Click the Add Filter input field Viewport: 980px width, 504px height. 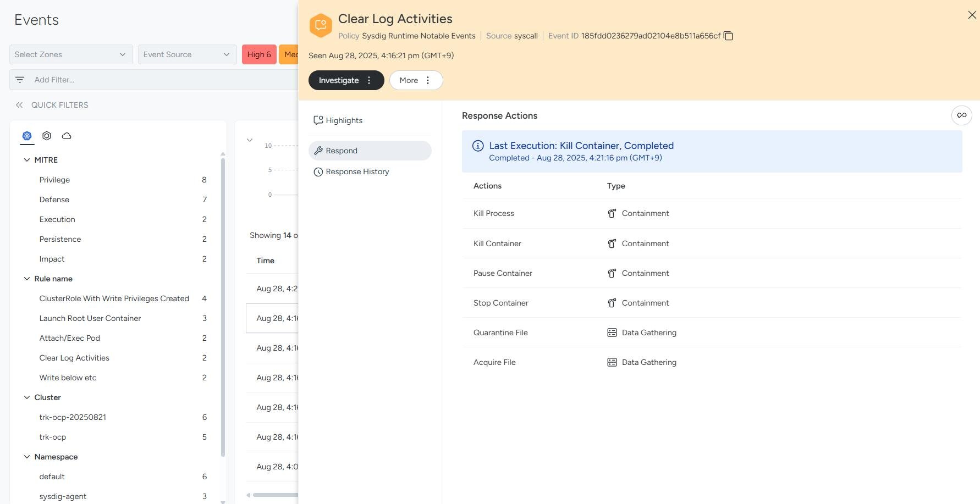[159, 80]
